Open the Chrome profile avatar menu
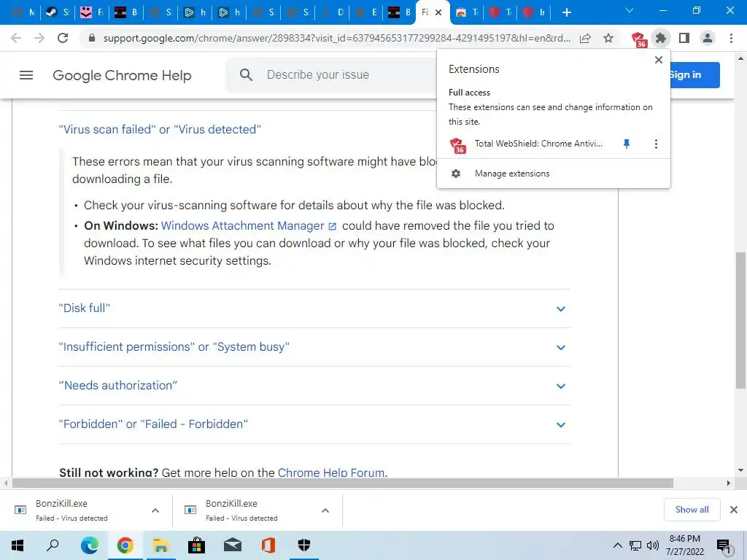747x560 pixels. click(708, 38)
